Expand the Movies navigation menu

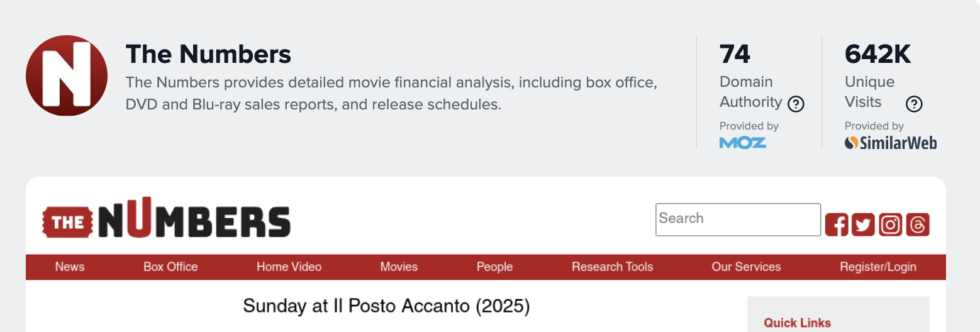399,267
